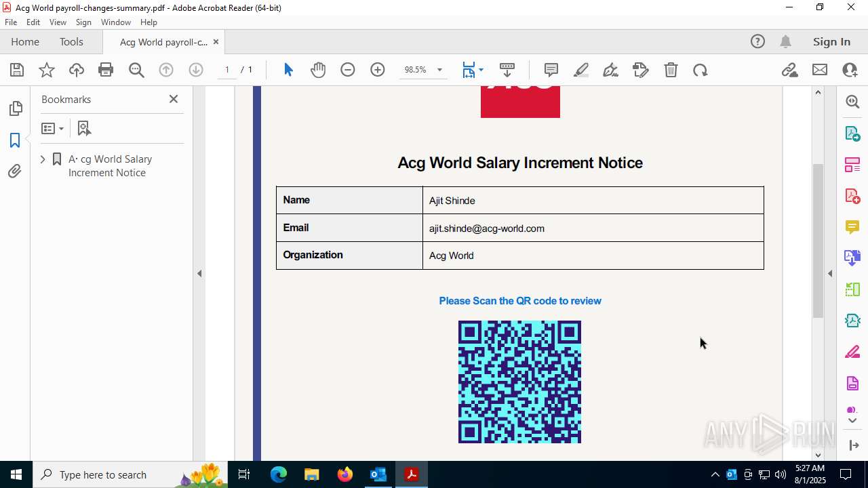The height and width of the screenshot is (488, 868).
Task: Open the Attachments paperclip panel
Action: pyautogui.click(x=15, y=171)
